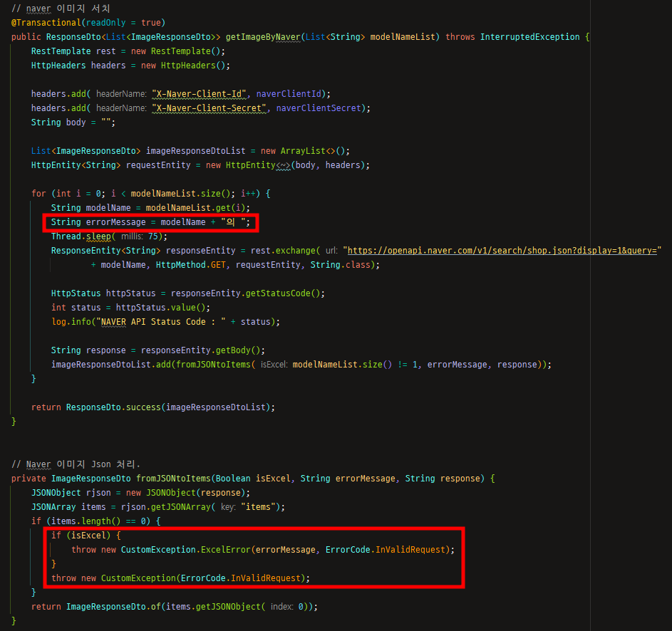Screen dimensions: 672x631
Task: Click the "items" string literal key
Action: click(258, 507)
